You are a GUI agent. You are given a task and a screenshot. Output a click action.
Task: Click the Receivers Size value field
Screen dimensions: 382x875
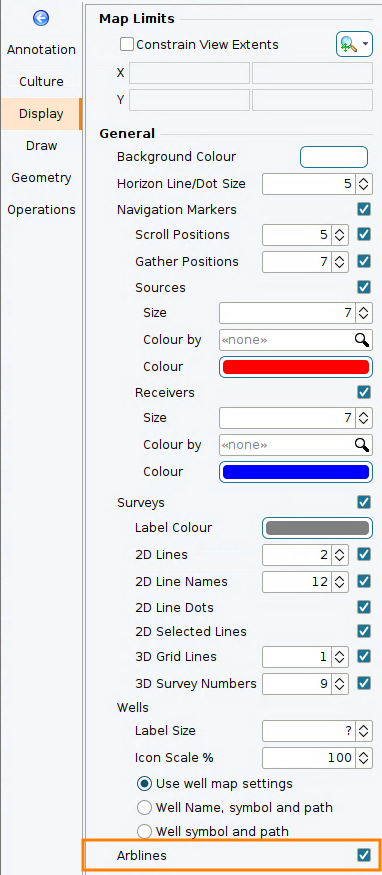[287, 417]
